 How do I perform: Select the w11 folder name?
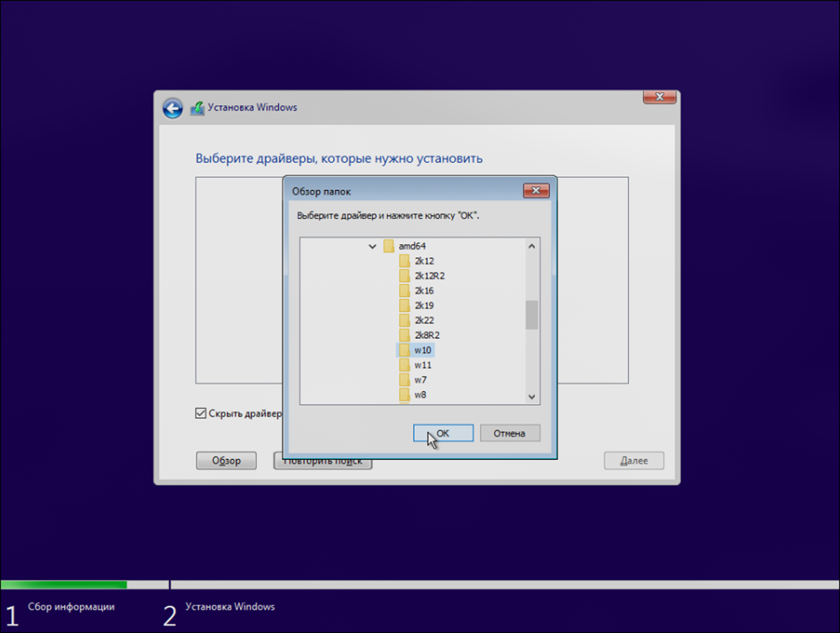pos(423,365)
